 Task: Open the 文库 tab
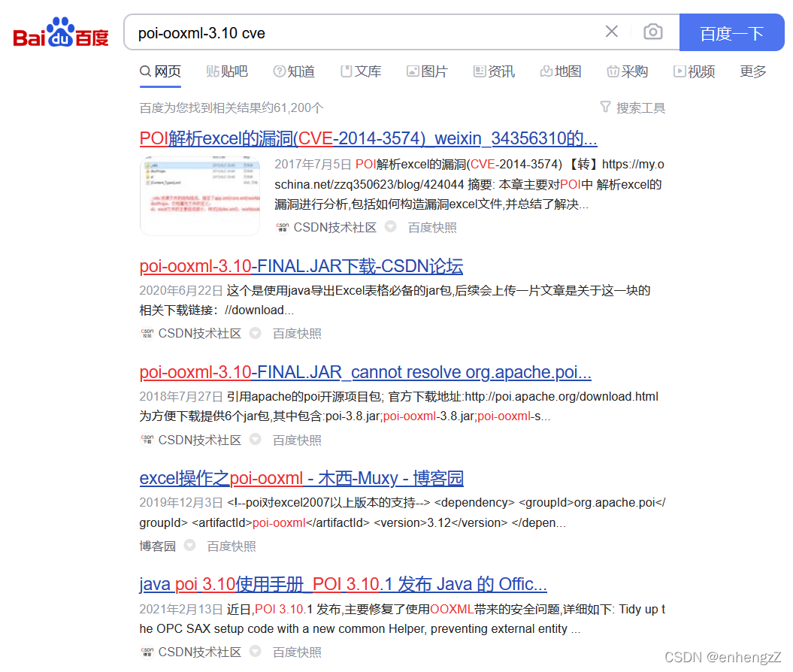pos(361,71)
